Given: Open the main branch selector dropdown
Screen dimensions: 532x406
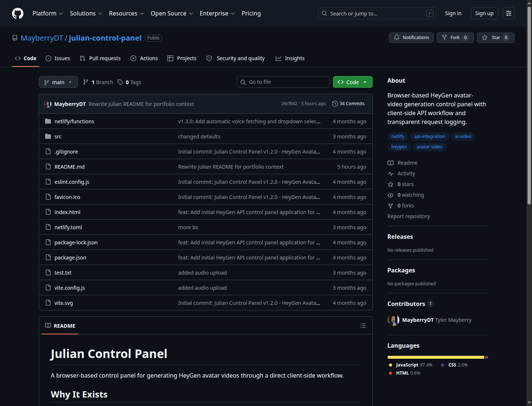Looking at the screenshot, I should [x=58, y=82].
